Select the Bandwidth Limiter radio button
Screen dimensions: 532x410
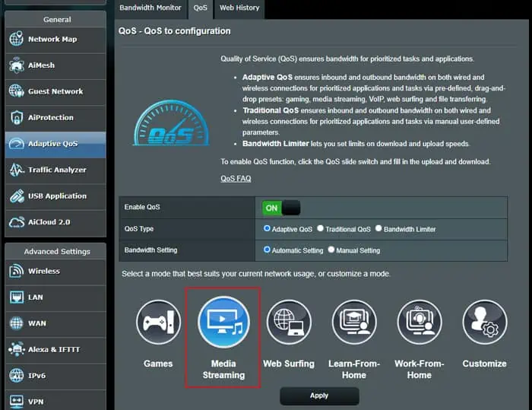pos(378,228)
